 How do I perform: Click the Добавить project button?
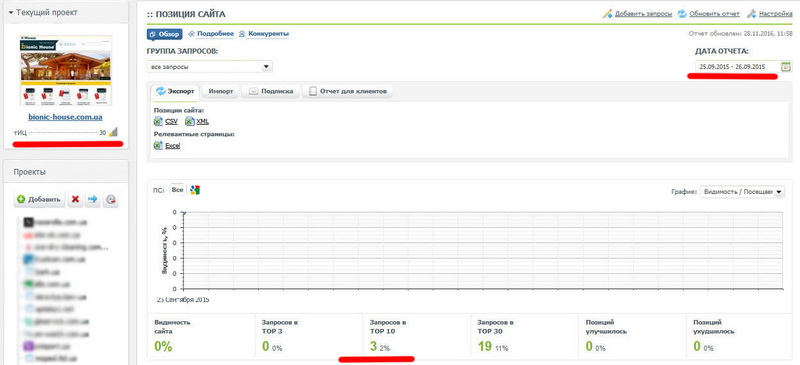pyautogui.click(x=40, y=200)
